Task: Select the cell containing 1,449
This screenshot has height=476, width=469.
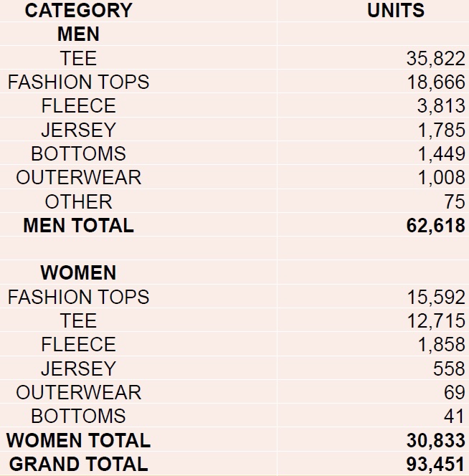Action: 441,154
